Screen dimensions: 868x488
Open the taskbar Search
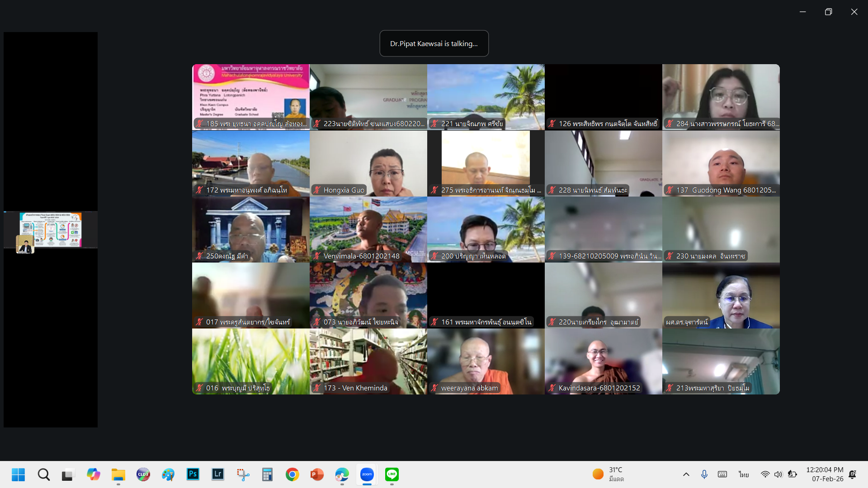pos(43,474)
